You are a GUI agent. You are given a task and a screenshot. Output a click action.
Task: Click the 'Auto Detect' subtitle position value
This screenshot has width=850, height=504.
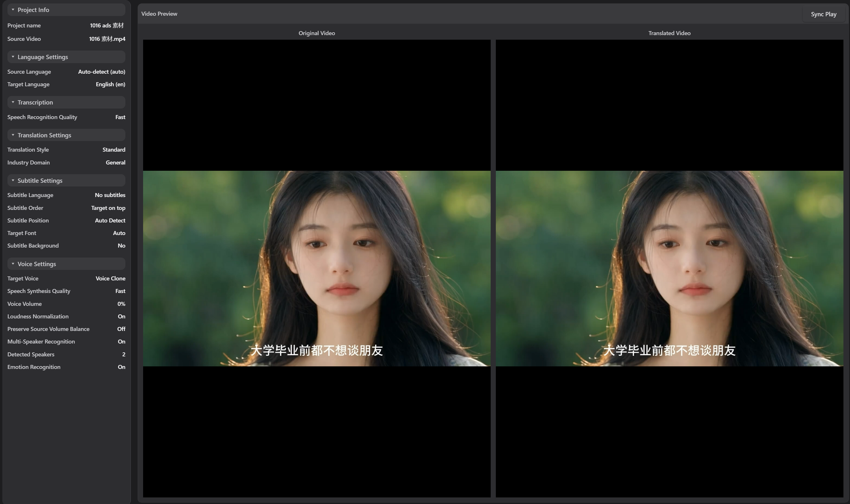tap(110, 220)
